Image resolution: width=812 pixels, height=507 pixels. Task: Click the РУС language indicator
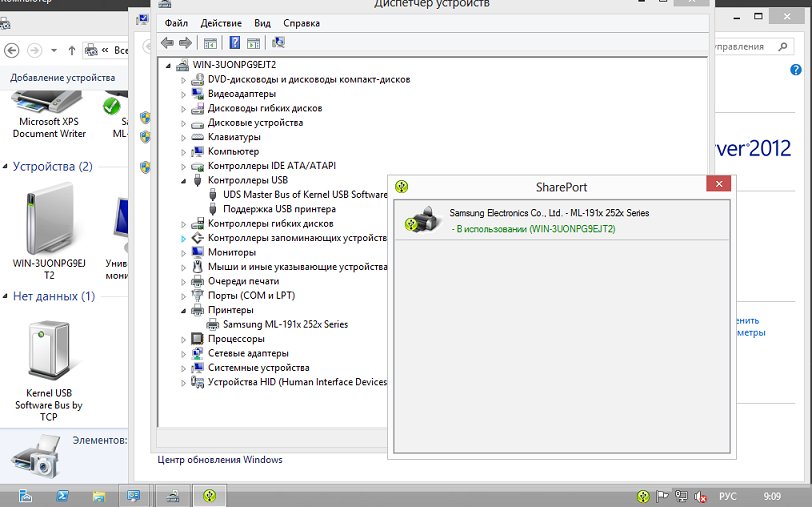pos(727,497)
